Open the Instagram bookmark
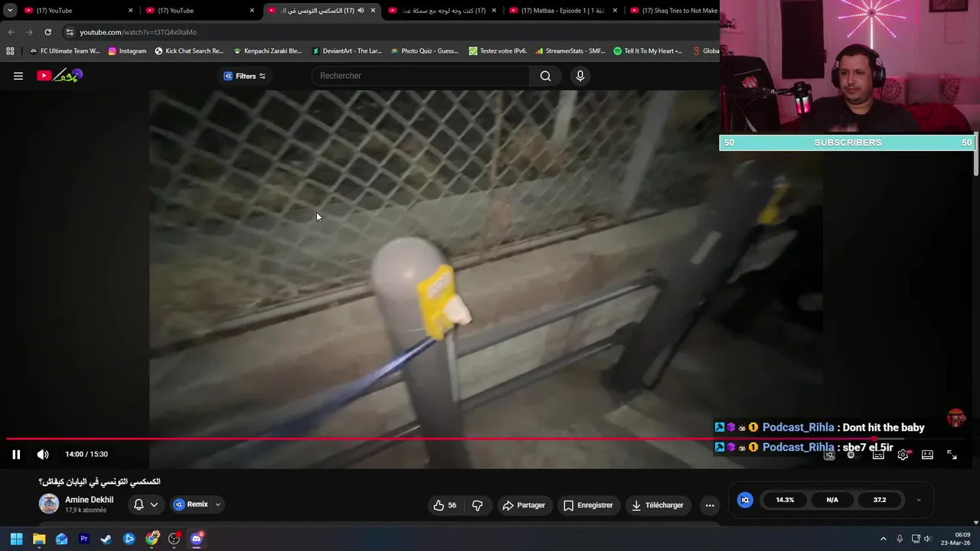The height and width of the screenshot is (551, 980). pos(127,51)
